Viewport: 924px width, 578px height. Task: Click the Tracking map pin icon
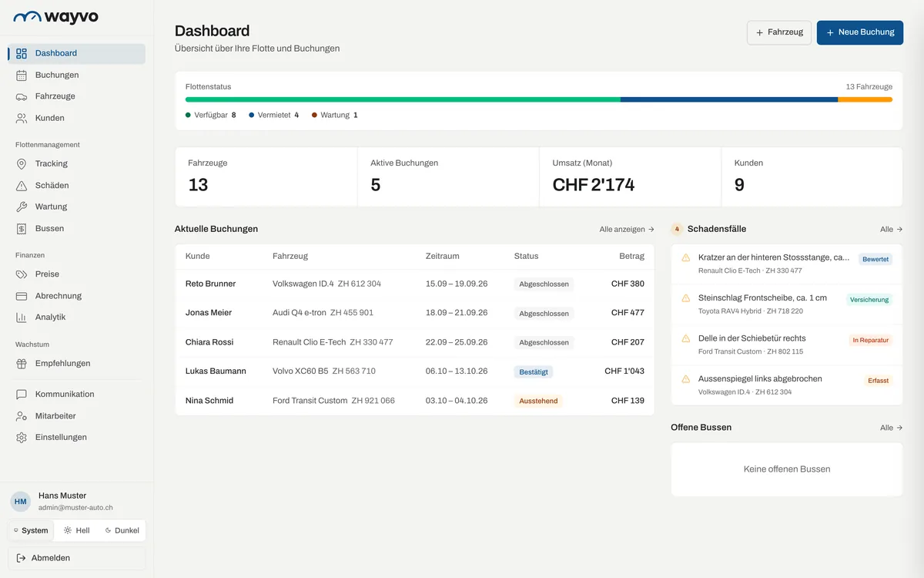[22, 163]
